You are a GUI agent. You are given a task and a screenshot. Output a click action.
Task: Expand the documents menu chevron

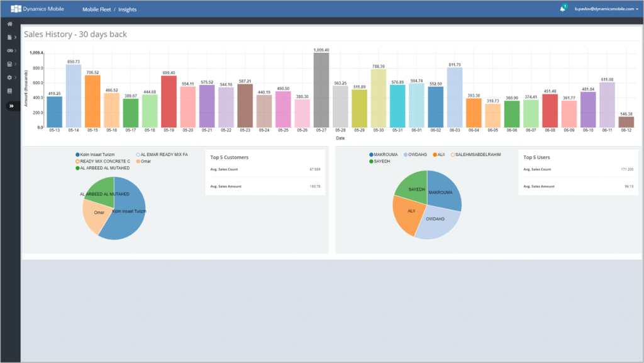pyautogui.click(x=16, y=37)
